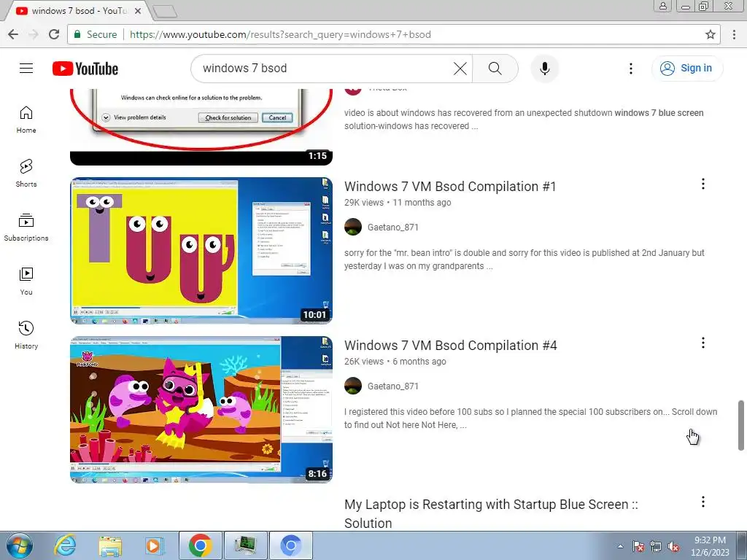Click the YouTube logo
This screenshot has width=747, height=560.
tap(85, 69)
